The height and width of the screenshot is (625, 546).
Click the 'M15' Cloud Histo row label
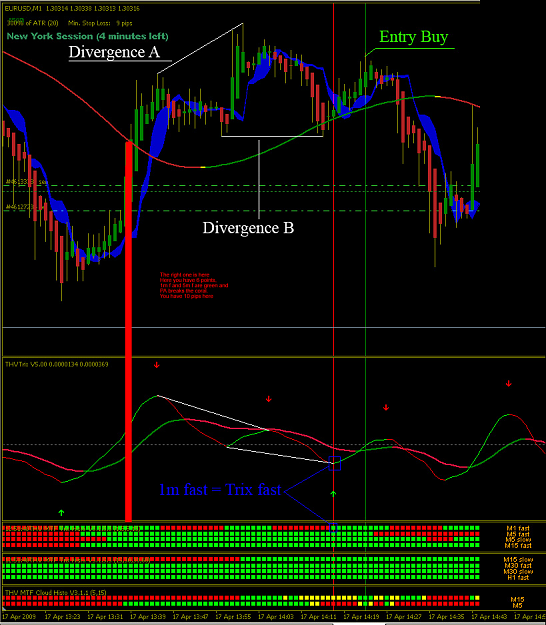tap(517, 599)
